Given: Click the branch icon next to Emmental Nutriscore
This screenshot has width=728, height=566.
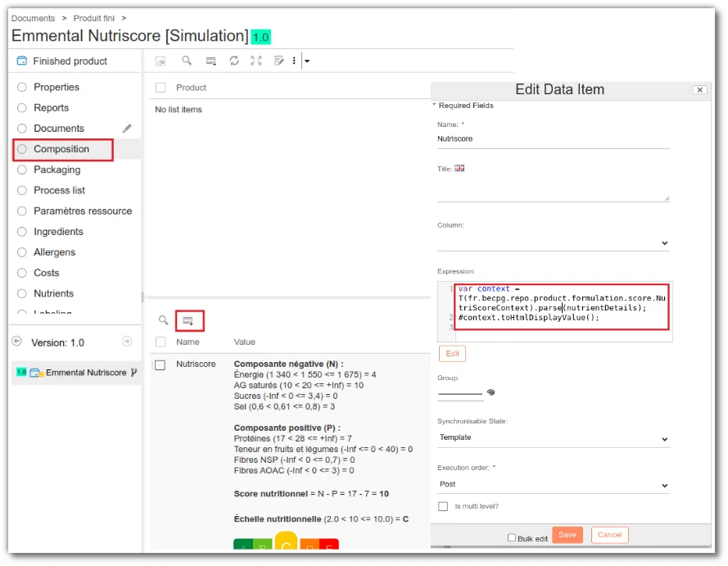Looking at the screenshot, I should (x=133, y=373).
